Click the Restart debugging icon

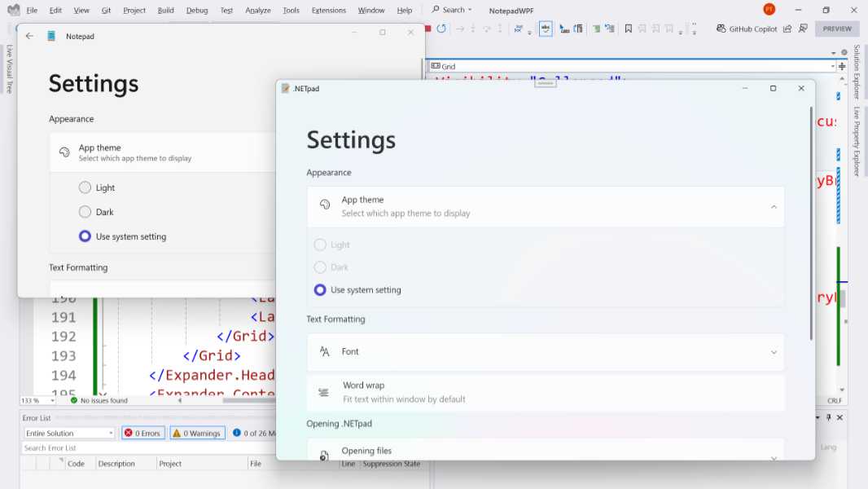(441, 28)
